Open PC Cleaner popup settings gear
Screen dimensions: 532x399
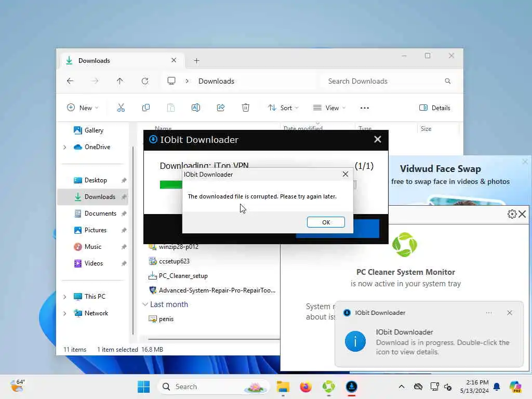[512, 214]
